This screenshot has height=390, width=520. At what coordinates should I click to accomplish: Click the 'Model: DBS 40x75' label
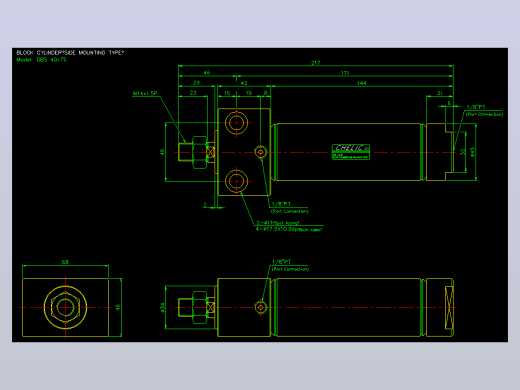coord(41,60)
